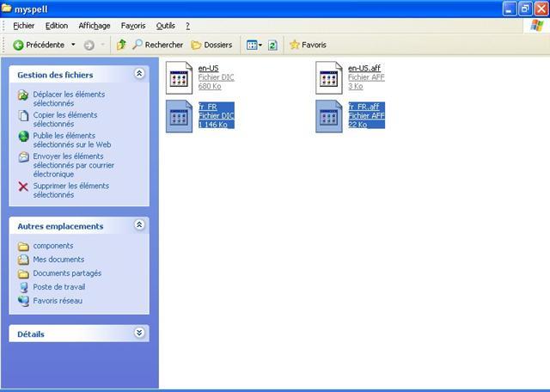
Task: Open the Edition menu
Action: tap(57, 26)
